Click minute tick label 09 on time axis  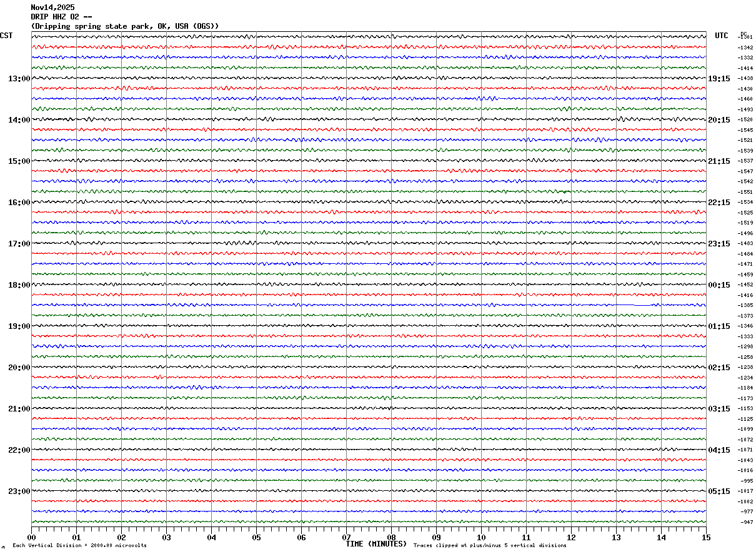click(x=436, y=537)
